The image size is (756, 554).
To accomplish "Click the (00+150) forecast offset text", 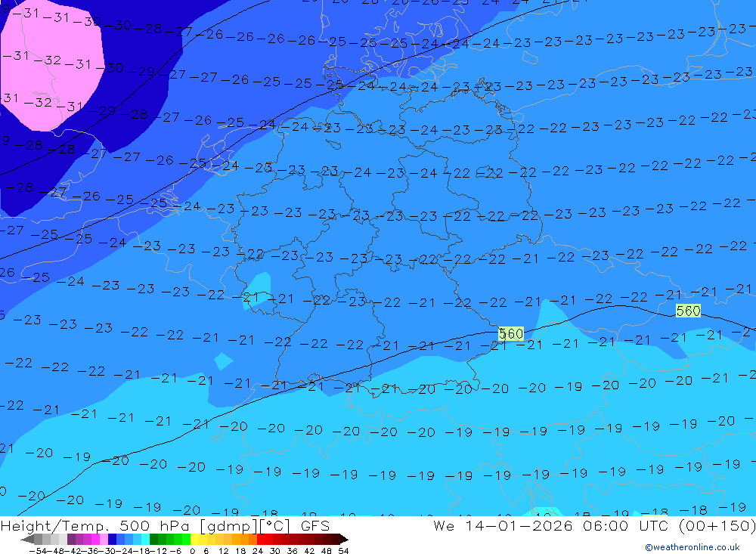I will tap(717, 525).
